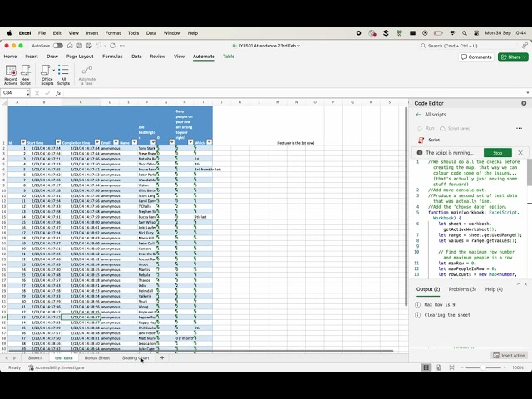Click the Accessibility Investigate status icon
Screen dimensions: 532x399
tap(32, 367)
